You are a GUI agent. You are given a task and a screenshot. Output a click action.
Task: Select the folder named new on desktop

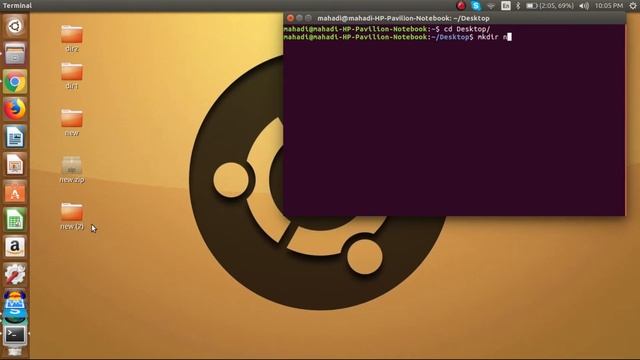(72, 122)
